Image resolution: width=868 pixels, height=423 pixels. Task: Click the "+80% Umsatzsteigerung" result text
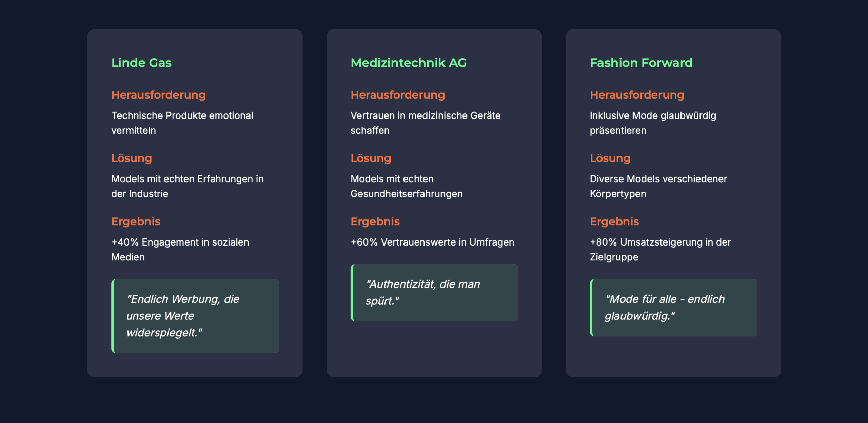(x=660, y=250)
